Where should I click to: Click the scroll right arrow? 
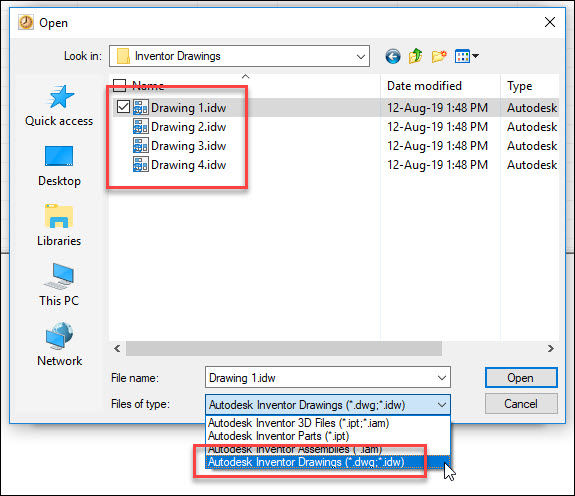point(550,348)
